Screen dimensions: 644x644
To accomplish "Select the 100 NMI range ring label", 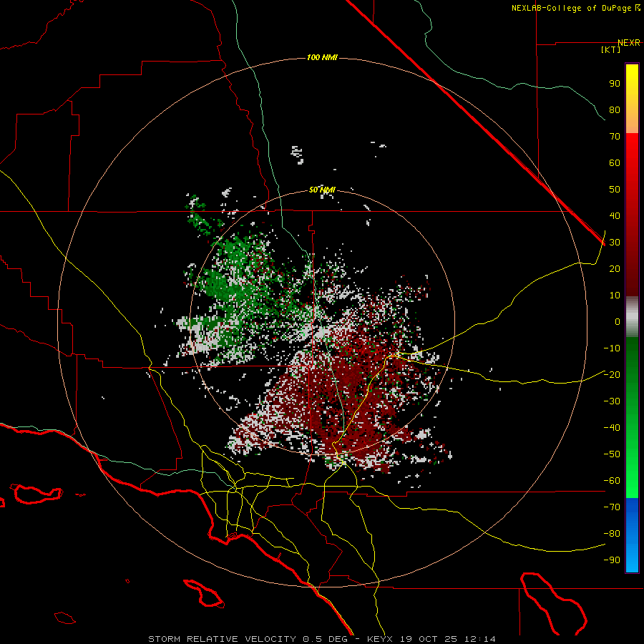I will coord(322,57).
